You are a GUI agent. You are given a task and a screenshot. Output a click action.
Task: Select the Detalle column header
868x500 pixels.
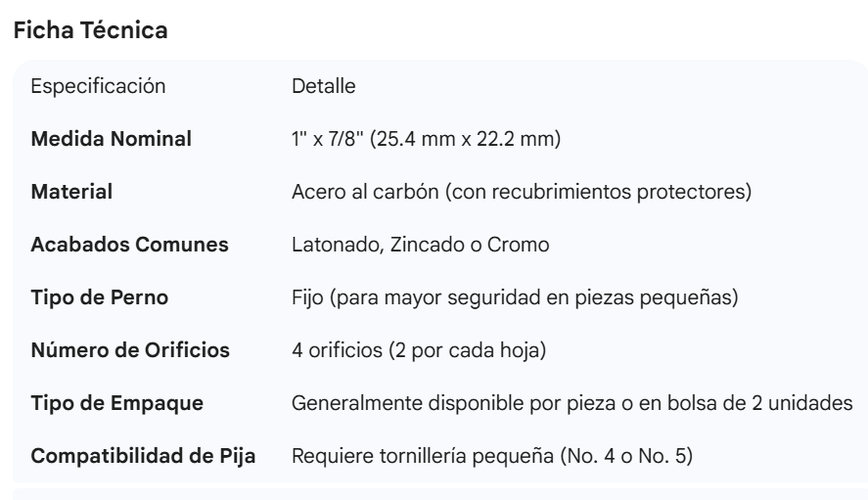pos(323,86)
